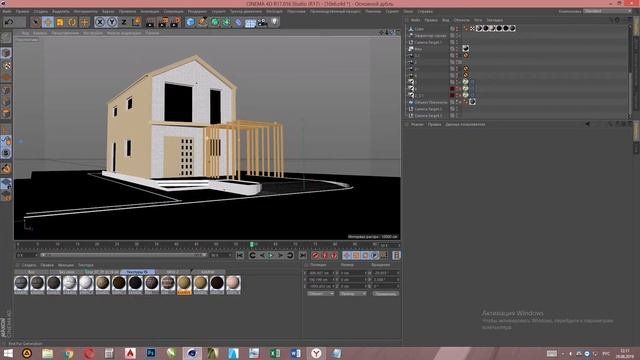Viewport: 640px width, 360px height.
Task: Add a Light object
Action: (275, 22)
